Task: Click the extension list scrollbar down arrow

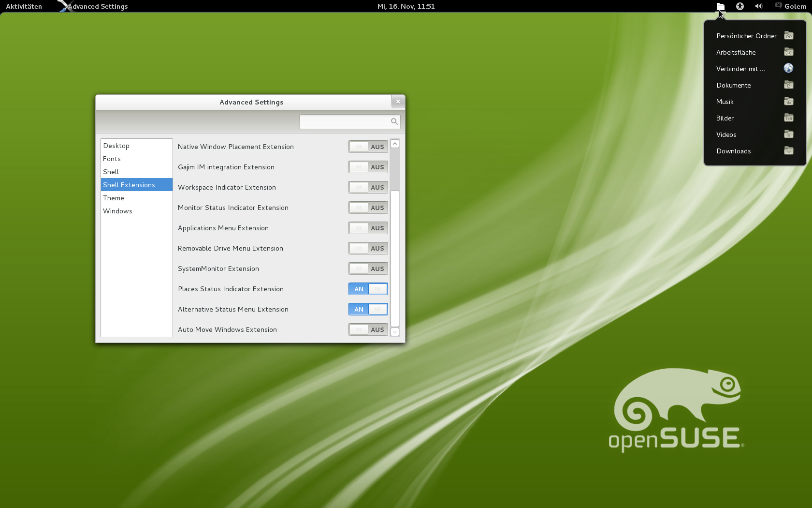Action: [x=394, y=332]
